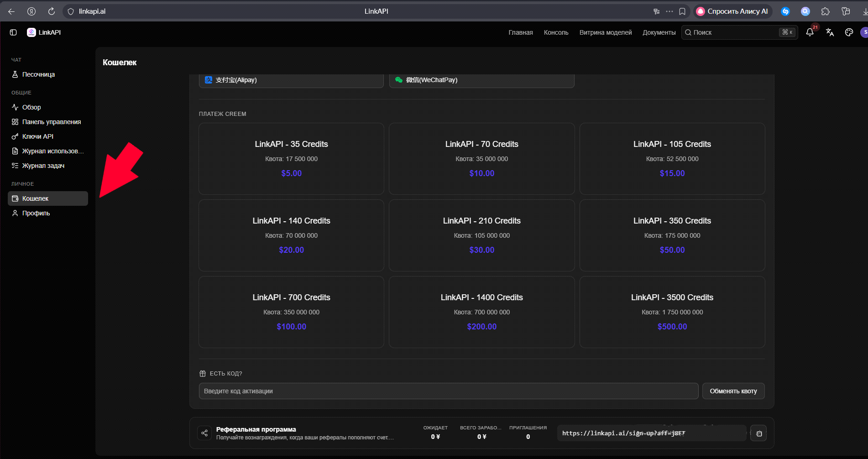
Task: Open notifications bell with 21 badge
Action: 810,32
